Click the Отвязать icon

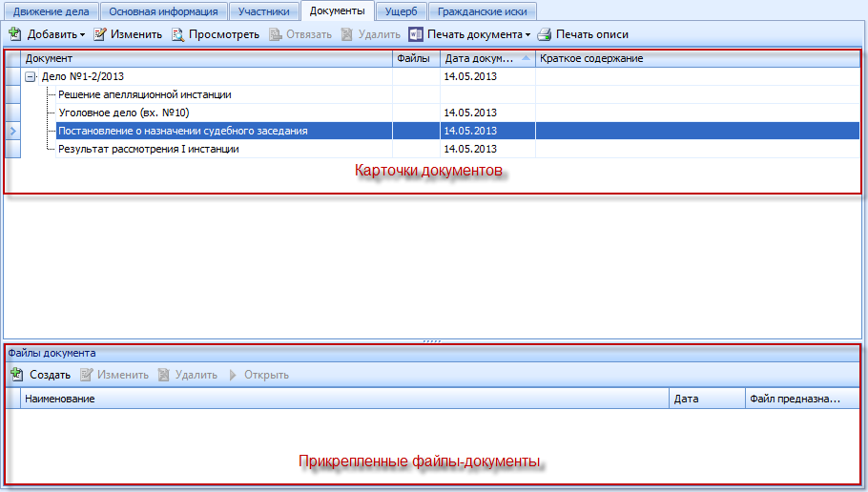pos(275,34)
